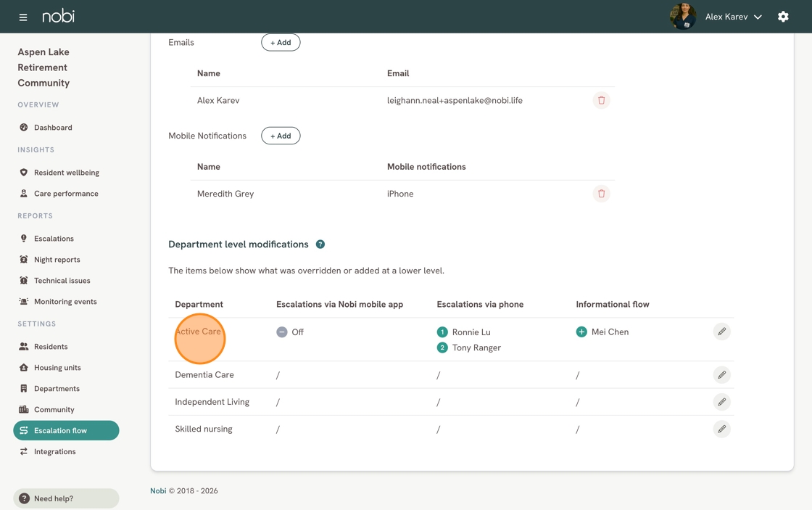Click the Resident wellbeing shield icon

[23, 173]
